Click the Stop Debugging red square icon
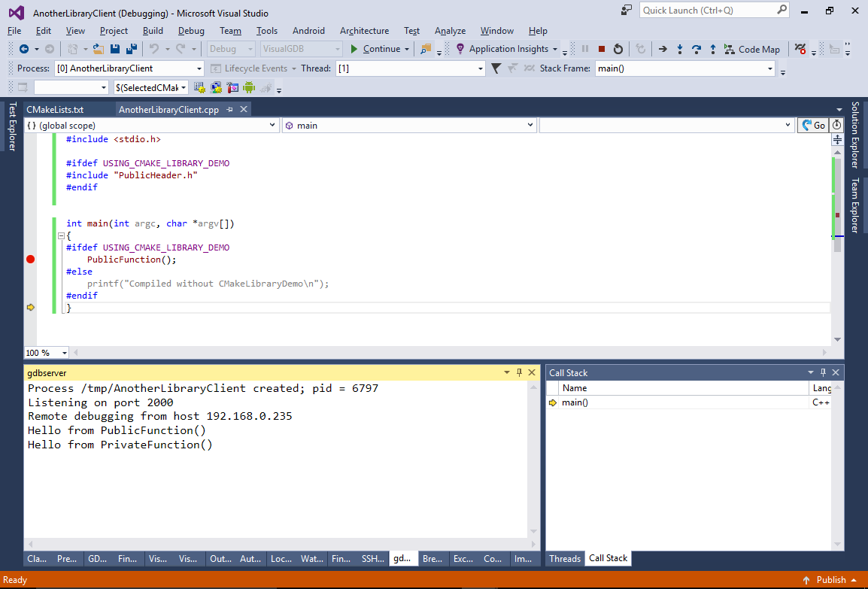This screenshot has width=868, height=589. (x=602, y=49)
